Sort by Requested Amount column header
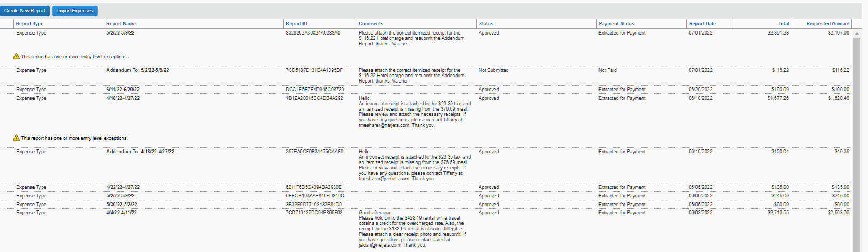The height and width of the screenshot is (252, 868). [828, 24]
